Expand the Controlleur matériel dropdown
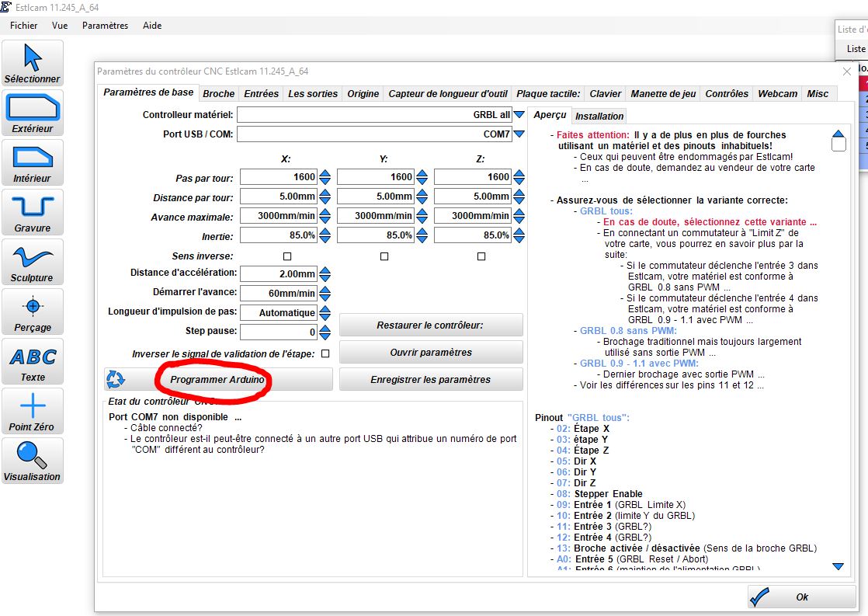The height and width of the screenshot is (616, 868). point(519,115)
